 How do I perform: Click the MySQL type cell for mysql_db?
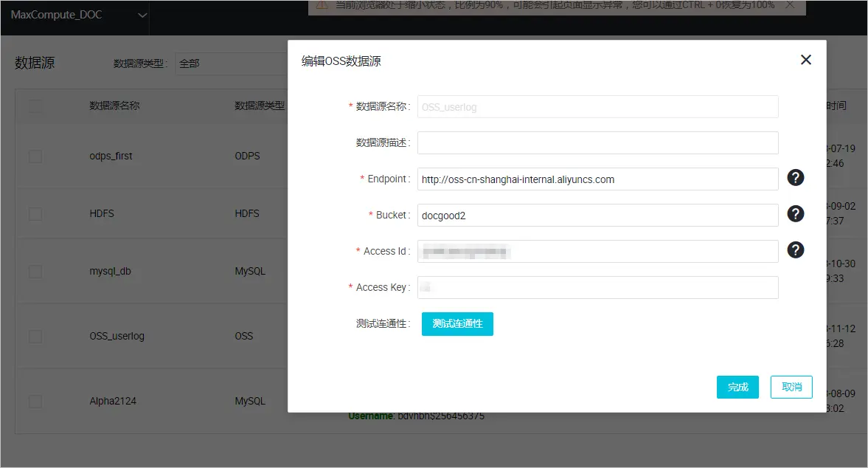point(250,272)
